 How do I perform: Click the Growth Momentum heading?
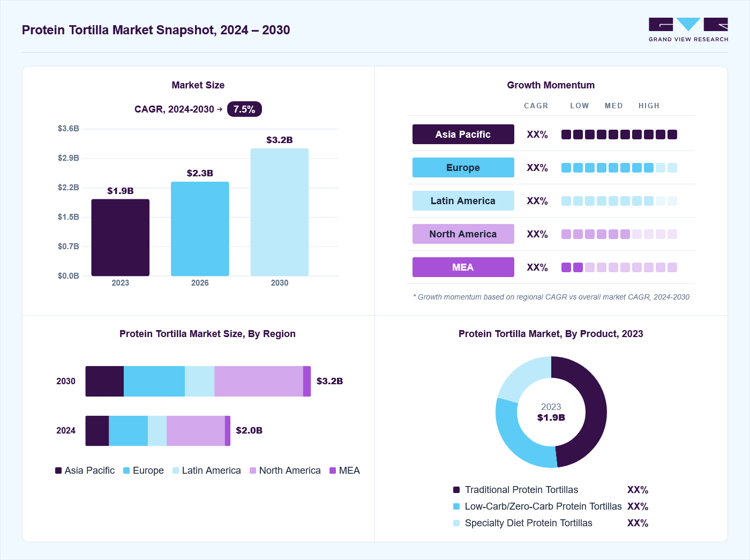[551, 85]
